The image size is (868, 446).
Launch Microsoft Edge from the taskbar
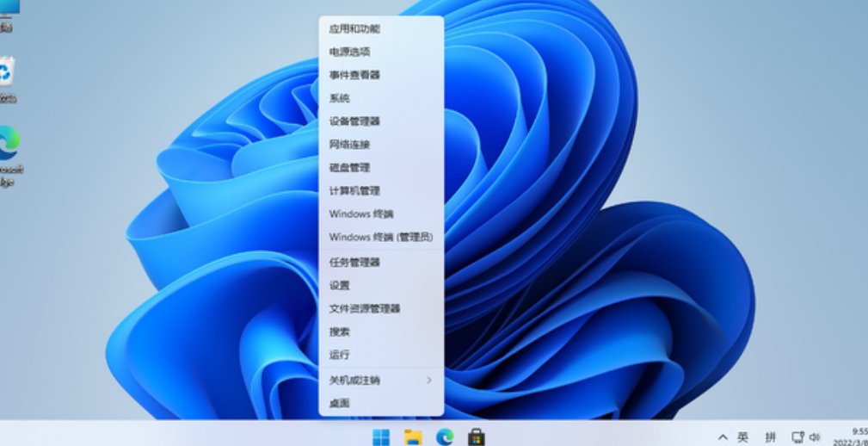click(445, 437)
